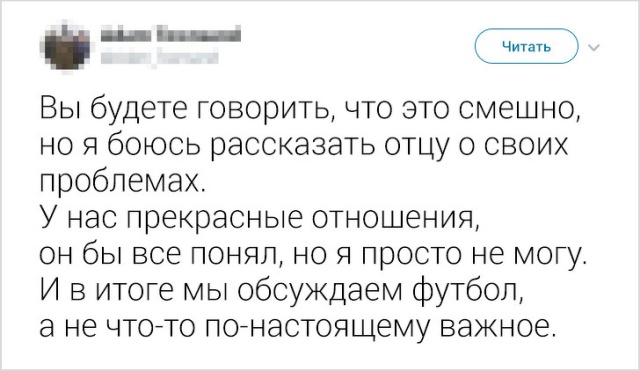
Task: Open the tweet options chevron menu
Action: pyautogui.click(x=594, y=47)
